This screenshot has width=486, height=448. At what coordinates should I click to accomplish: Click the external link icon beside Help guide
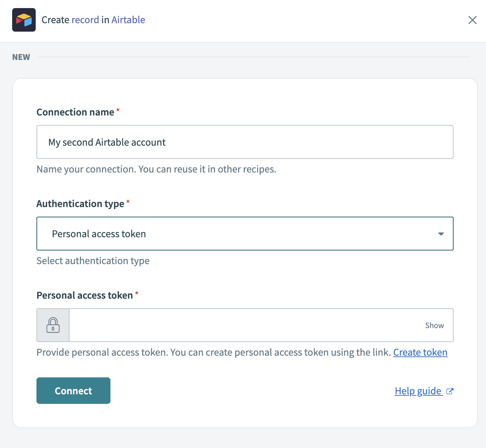[x=450, y=391]
